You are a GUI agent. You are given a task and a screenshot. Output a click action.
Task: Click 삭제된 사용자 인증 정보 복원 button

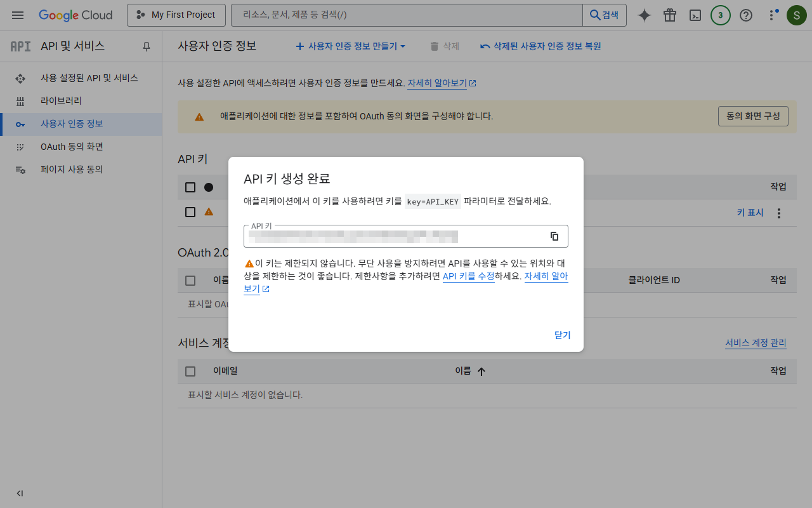[540, 46]
